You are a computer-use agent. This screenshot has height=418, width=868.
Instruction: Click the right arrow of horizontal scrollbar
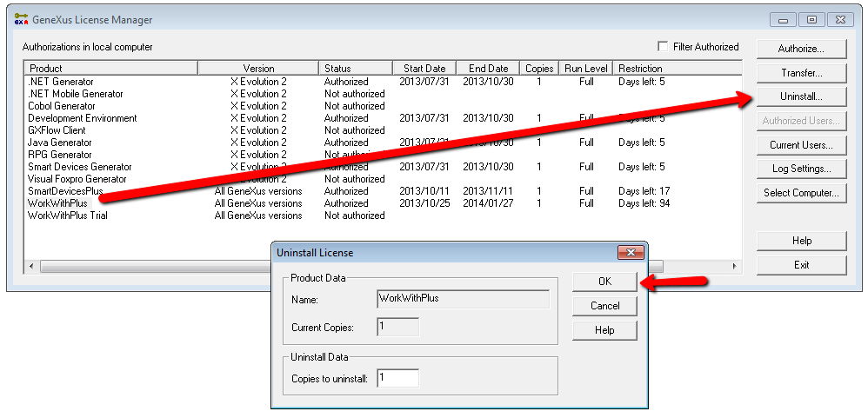click(735, 266)
